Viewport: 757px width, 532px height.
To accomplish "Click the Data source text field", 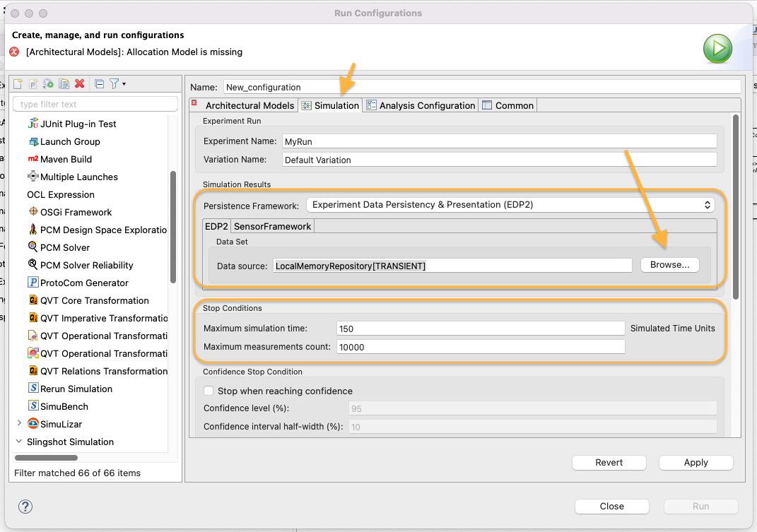I will click(452, 266).
